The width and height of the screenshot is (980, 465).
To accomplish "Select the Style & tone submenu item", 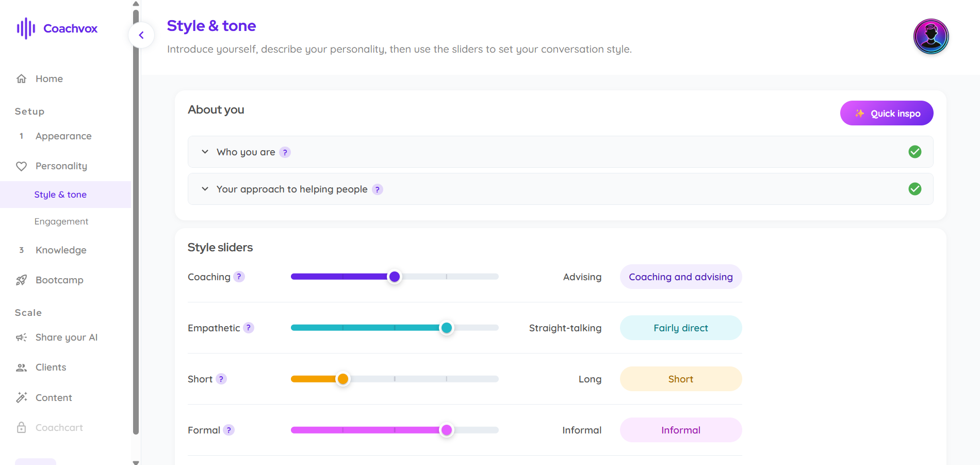I will coord(60,195).
